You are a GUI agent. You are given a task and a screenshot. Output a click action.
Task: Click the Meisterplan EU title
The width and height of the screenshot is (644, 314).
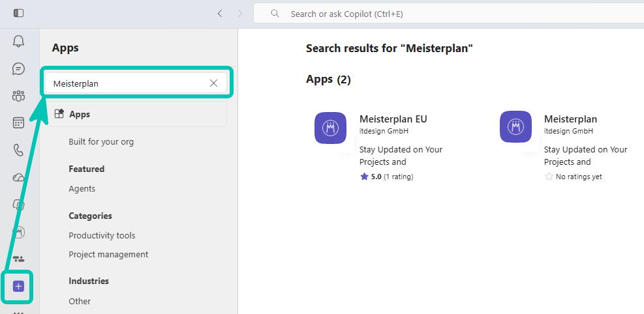tap(393, 119)
